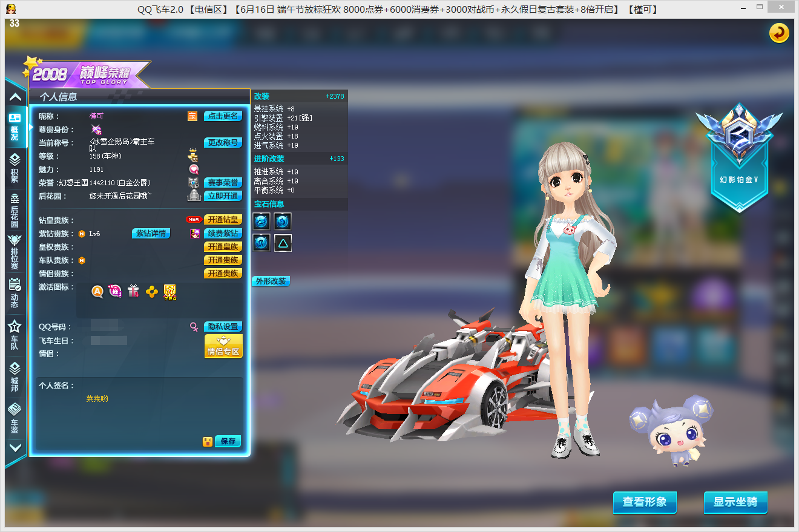Click the 悬挂系统 +8 entry
The height and width of the screenshot is (532, 799).
274,109
